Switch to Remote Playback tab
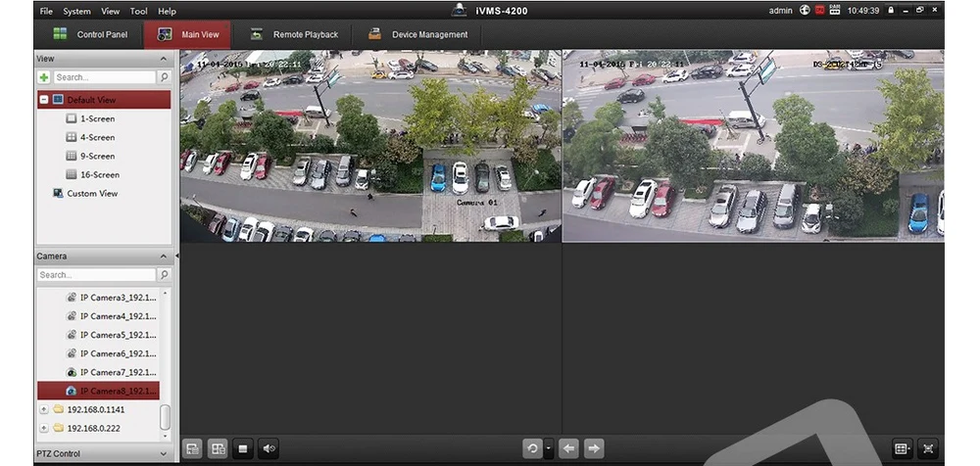980x466 pixels. [294, 35]
